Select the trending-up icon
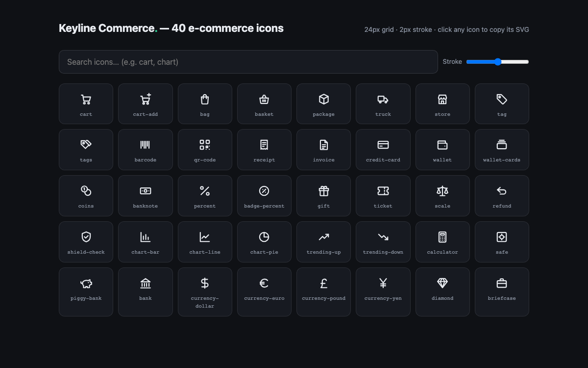The height and width of the screenshot is (368, 588). click(323, 242)
